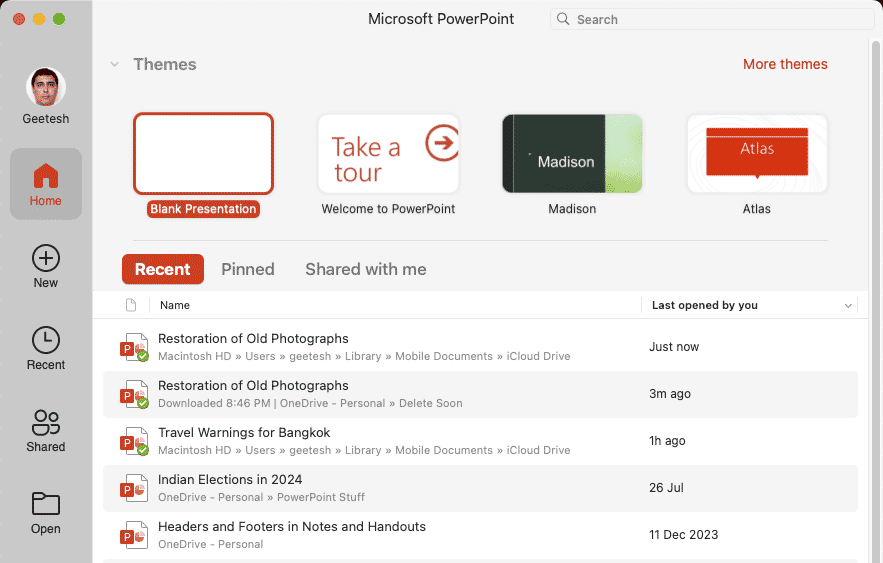Image resolution: width=883 pixels, height=563 pixels.
Task: Click 'OneDrive - Personal » PowerPoint Stuff' path
Action: 261,497
